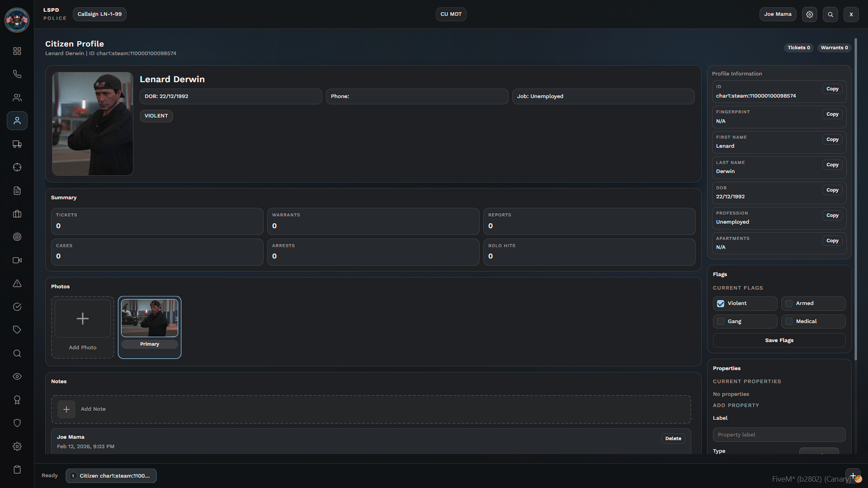Viewport: 868px width, 488px height.
Task: Open the tag icon in sidebar
Action: (x=17, y=330)
